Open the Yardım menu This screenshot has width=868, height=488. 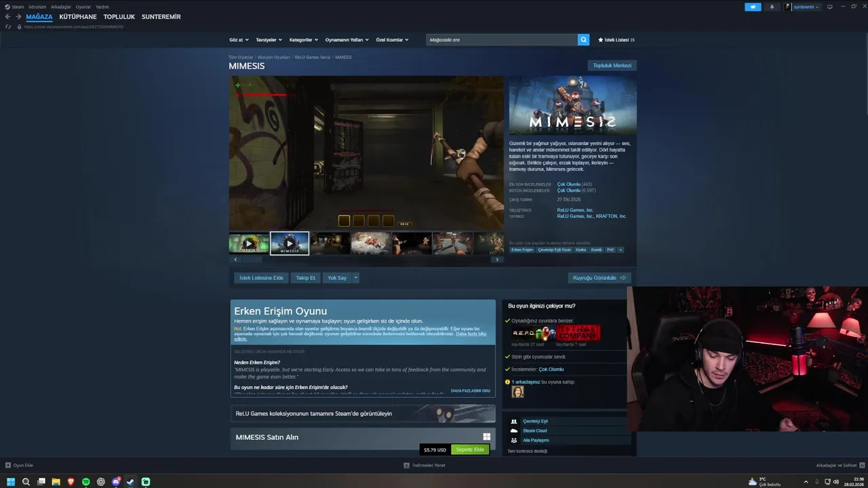coord(102,7)
